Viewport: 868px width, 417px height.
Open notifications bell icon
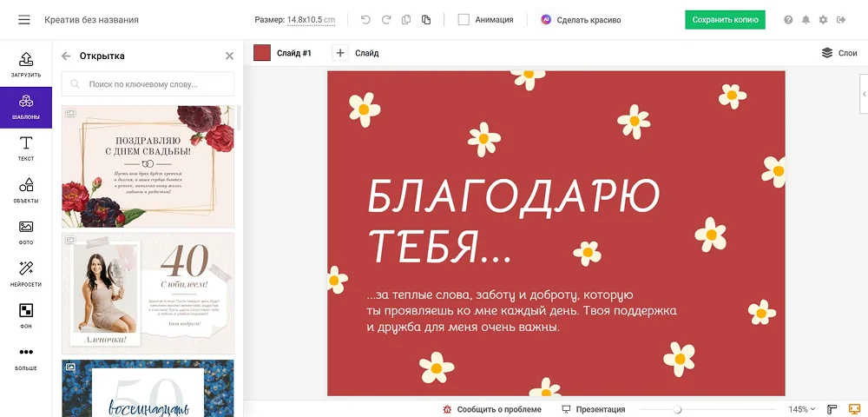click(x=806, y=20)
